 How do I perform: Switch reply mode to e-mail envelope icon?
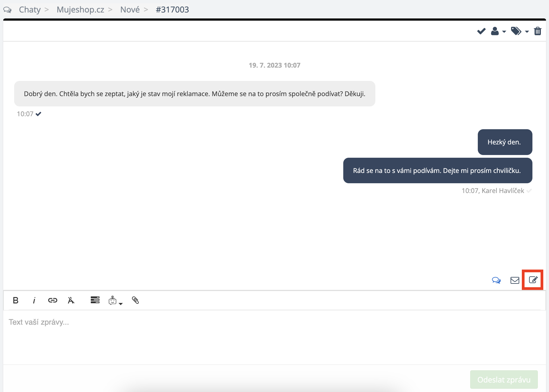pyautogui.click(x=514, y=280)
